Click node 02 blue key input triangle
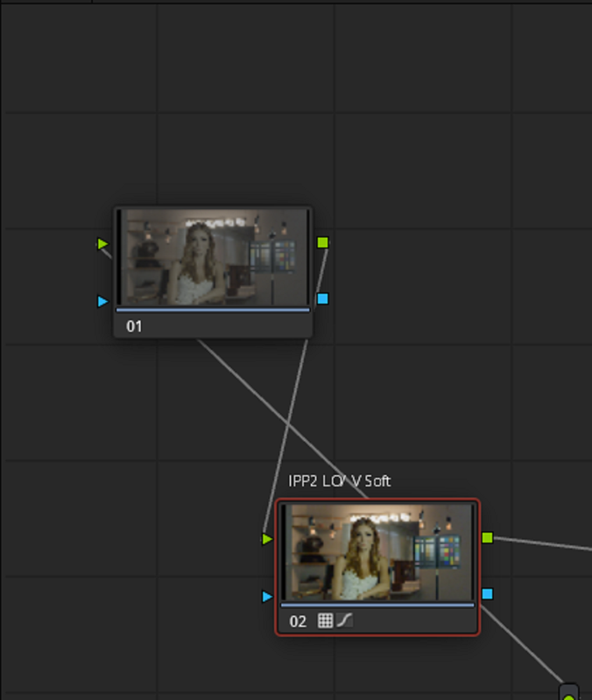The height and width of the screenshot is (700, 592). click(267, 597)
